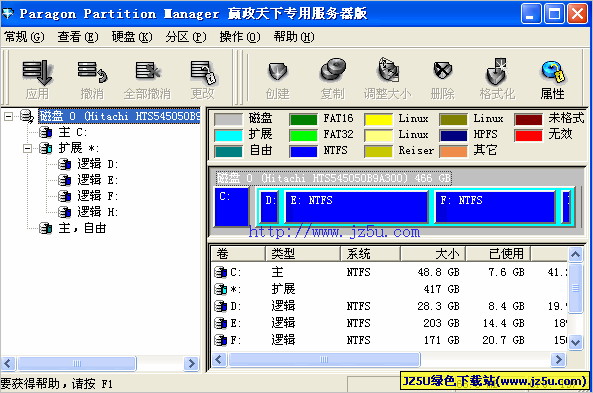Open the 查看(E) menu
This screenshot has width=593, height=393.
[x=78, y=37]
